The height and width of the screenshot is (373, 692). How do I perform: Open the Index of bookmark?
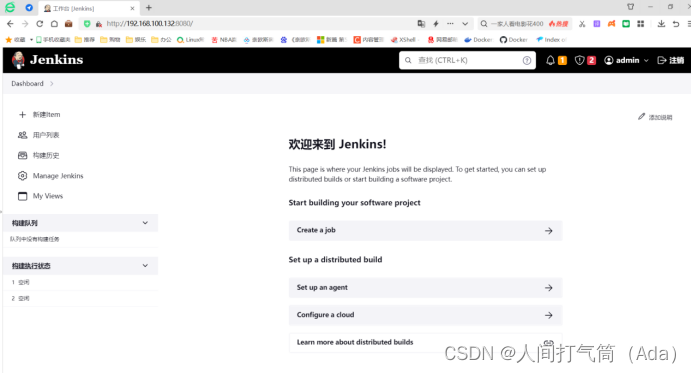pos(551,40)
